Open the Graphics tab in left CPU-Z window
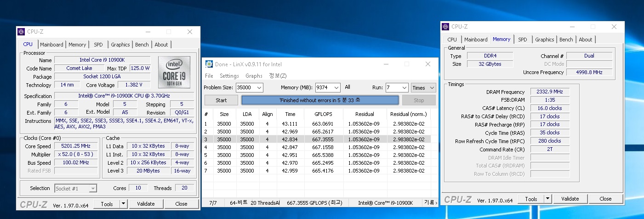The width and height of the screenshot is (644, 219). pos(120,45)
